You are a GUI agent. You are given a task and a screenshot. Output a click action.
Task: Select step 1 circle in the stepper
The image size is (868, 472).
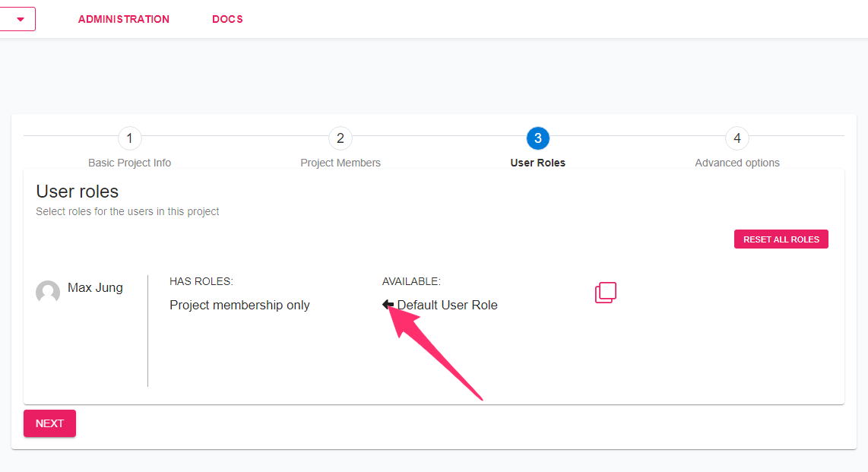129,138
